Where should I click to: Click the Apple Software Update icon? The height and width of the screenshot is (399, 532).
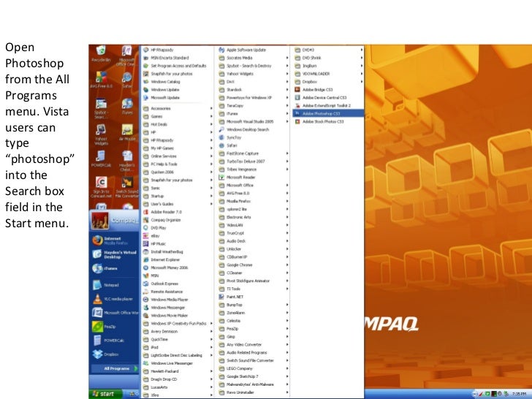tap(221, 50)
